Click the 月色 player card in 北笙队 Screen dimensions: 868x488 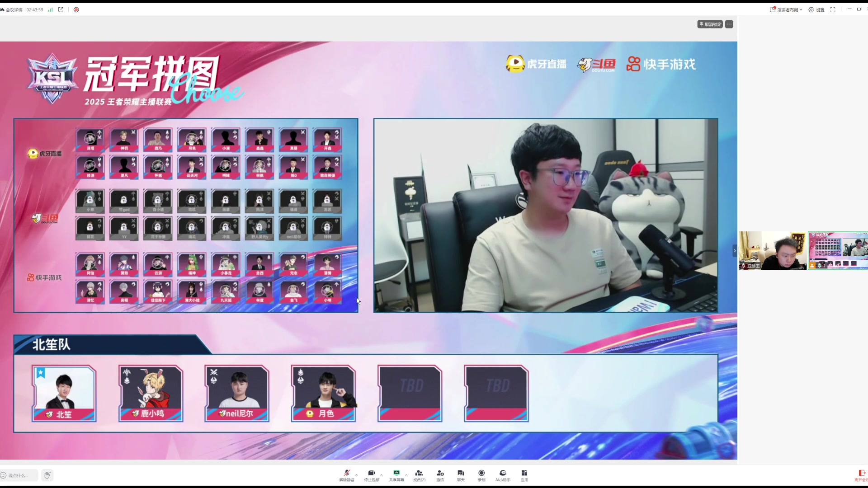pos(323,394)
